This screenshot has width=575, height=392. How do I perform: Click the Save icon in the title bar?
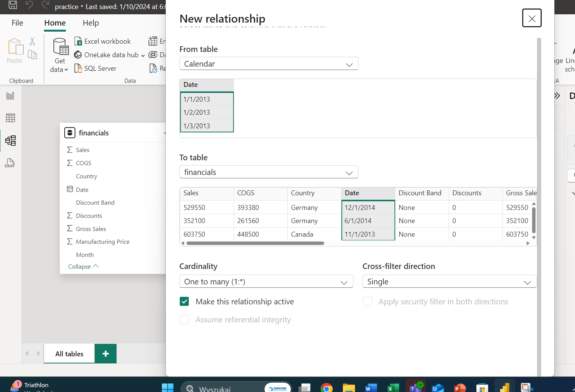(13, 5)
